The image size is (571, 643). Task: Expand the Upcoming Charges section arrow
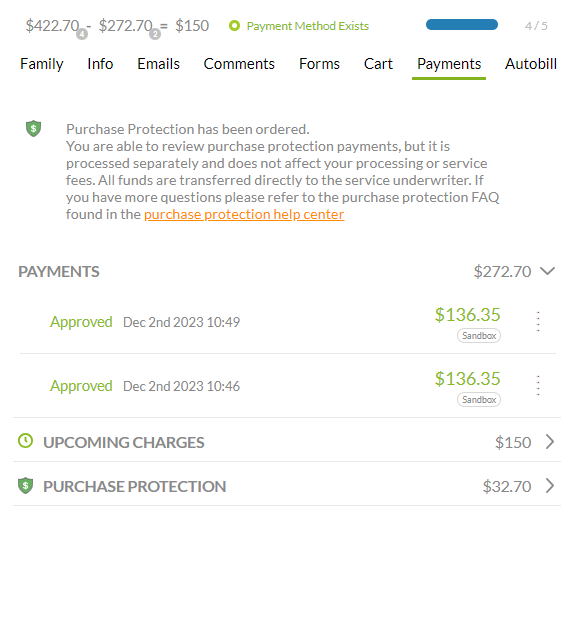tap(550, 442)
